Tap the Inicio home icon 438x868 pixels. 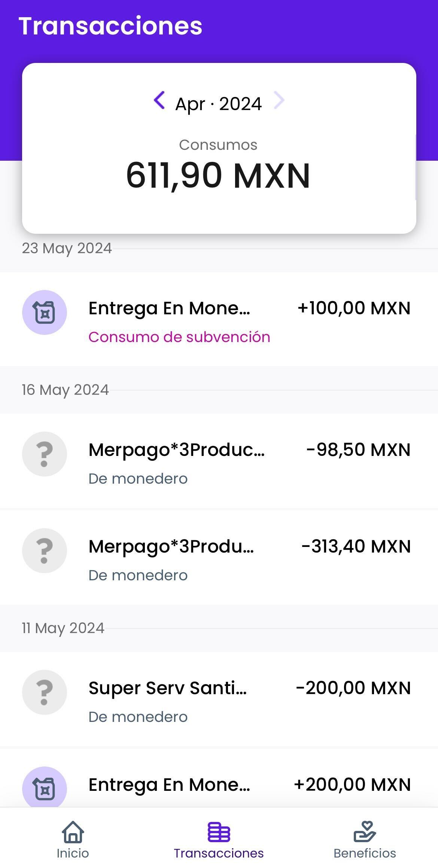point(73,832)
